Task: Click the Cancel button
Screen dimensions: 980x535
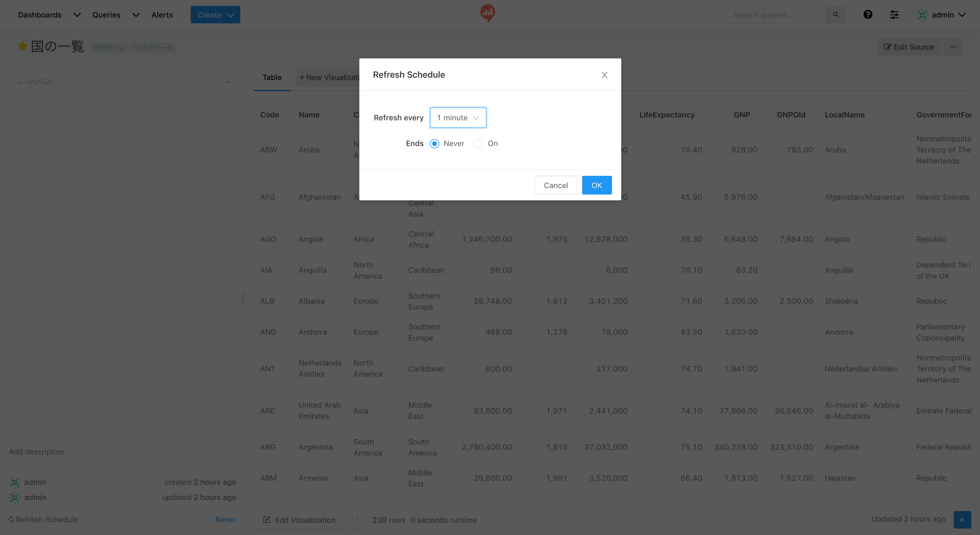Action: (x=555, y=185)
